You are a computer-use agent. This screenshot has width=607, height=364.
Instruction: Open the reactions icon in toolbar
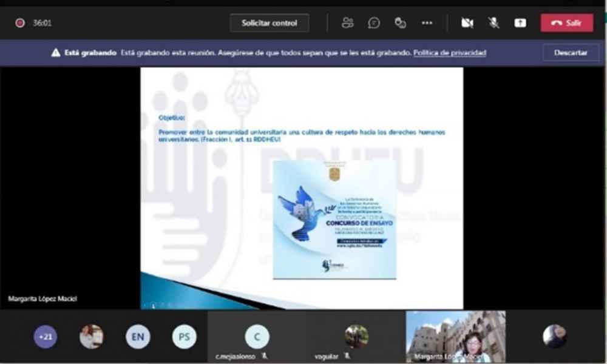(x=400, y=23)
